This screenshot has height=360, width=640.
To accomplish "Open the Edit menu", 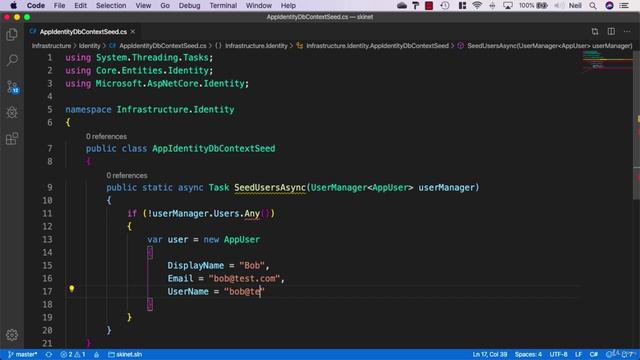I will (80, 5).
